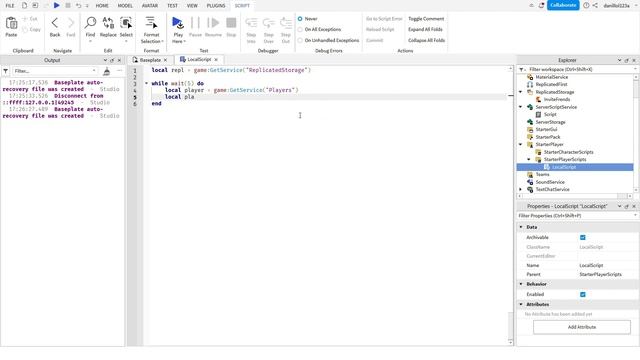The height and width of the screenshot is (360, 640).
Task: Open the Find magnifier tool
Action: pos(90,23)
